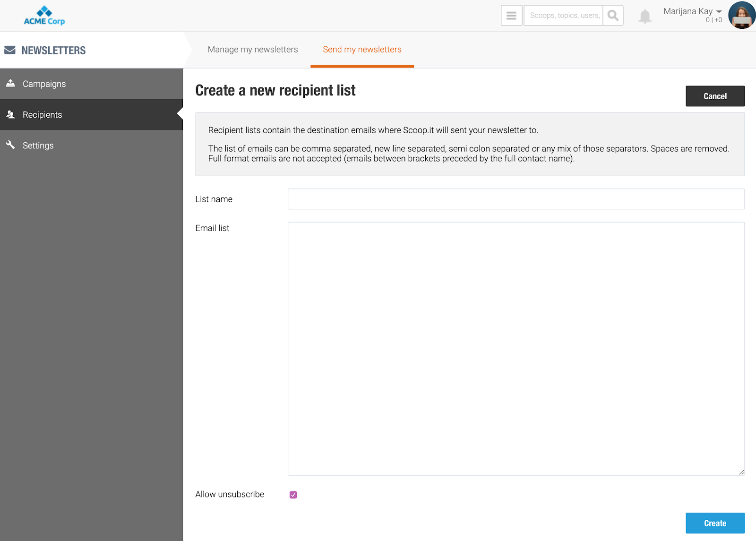Click the 'Create a new recipient list' heading
756x541 pixels.
pos(275,90)
